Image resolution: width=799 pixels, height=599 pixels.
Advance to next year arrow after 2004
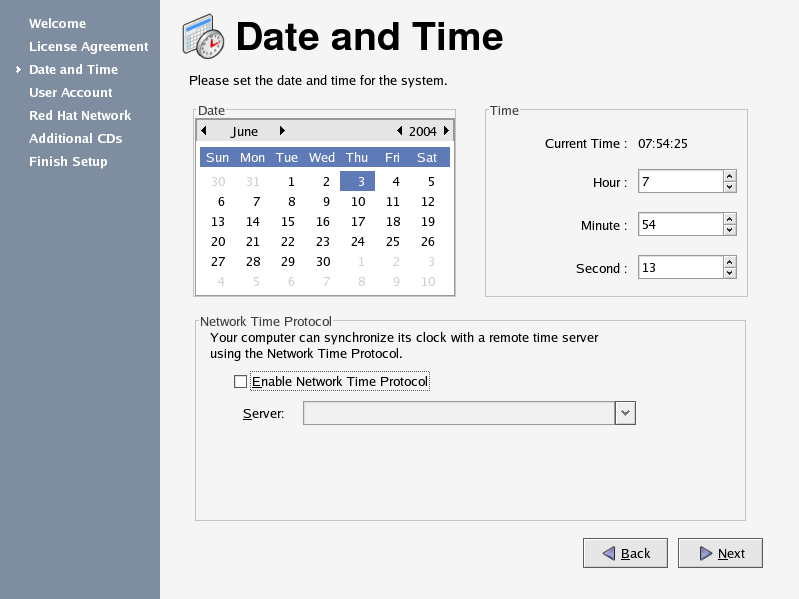pos(446,131)
